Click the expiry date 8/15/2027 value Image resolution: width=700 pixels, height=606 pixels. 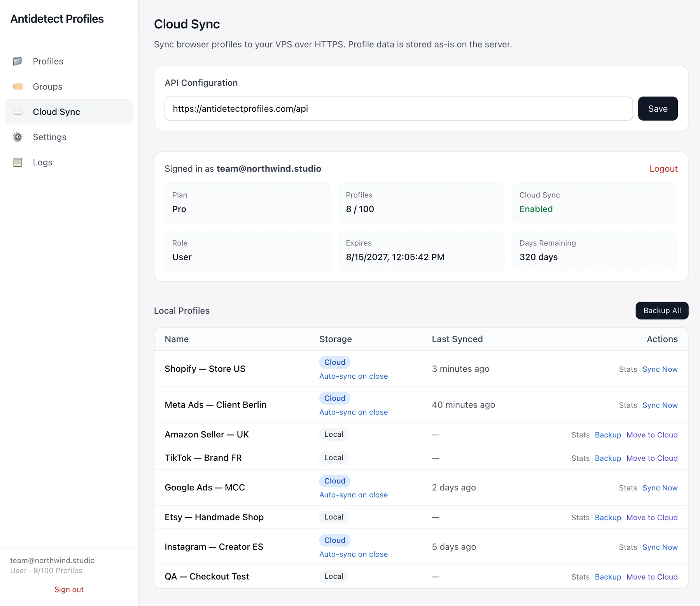(x=395, y=257)
